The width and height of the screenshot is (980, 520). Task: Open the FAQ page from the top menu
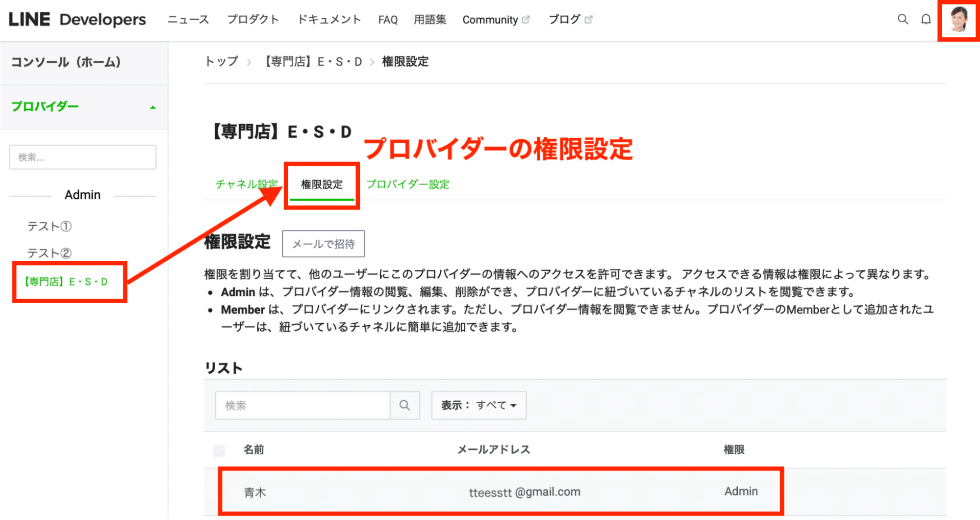[387, 19]
